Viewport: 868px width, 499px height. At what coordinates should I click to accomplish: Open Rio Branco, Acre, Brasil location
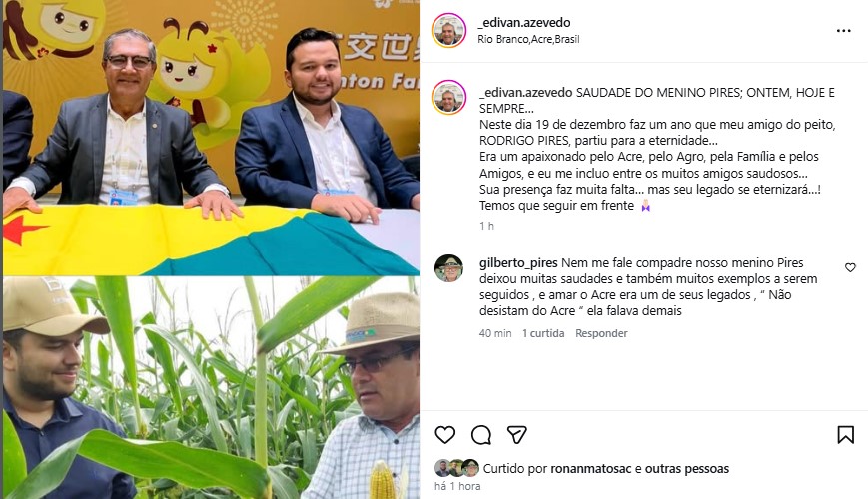tap(528, 39)
